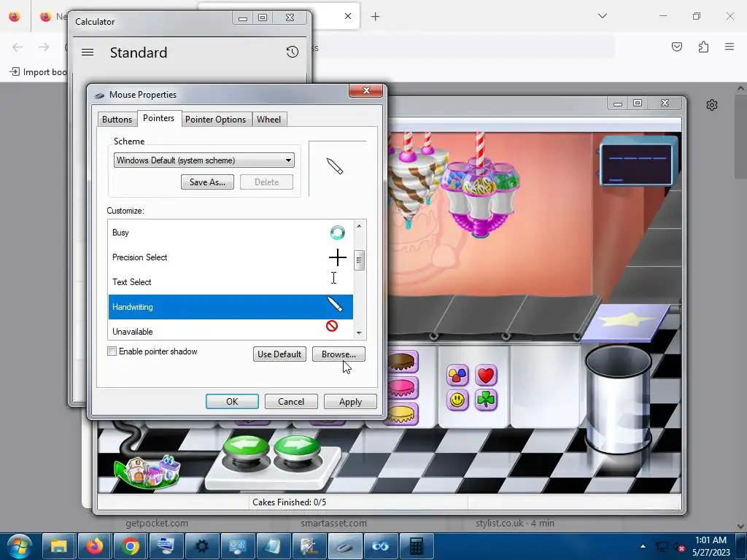Screen dimensions: 747x560
Task: Select the red heart decoration button
Action: [485, 376]
